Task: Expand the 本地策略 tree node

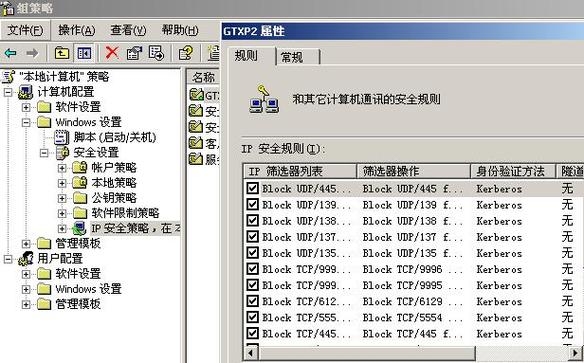Action: [62, 183]
